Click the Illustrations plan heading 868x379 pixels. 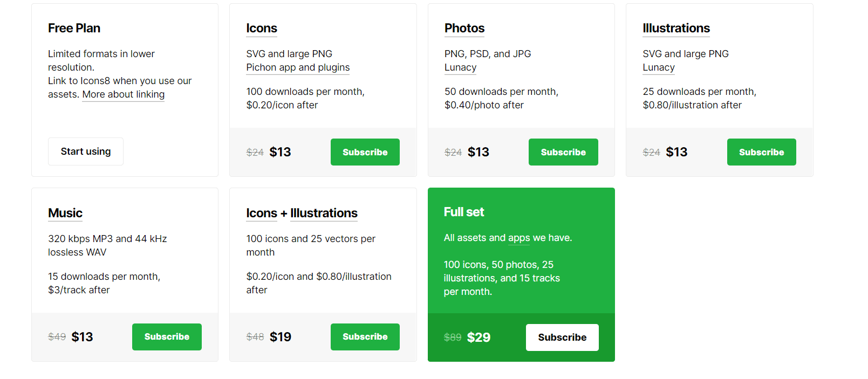tap(676, 28)
